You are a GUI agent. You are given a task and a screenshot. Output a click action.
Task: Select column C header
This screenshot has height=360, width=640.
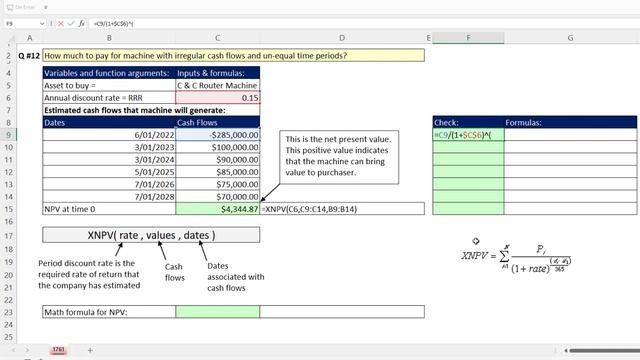click(x=218, y=38)
